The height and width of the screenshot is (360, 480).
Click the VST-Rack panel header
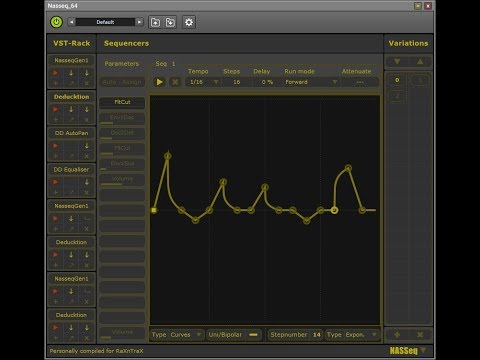pos(71,43)
